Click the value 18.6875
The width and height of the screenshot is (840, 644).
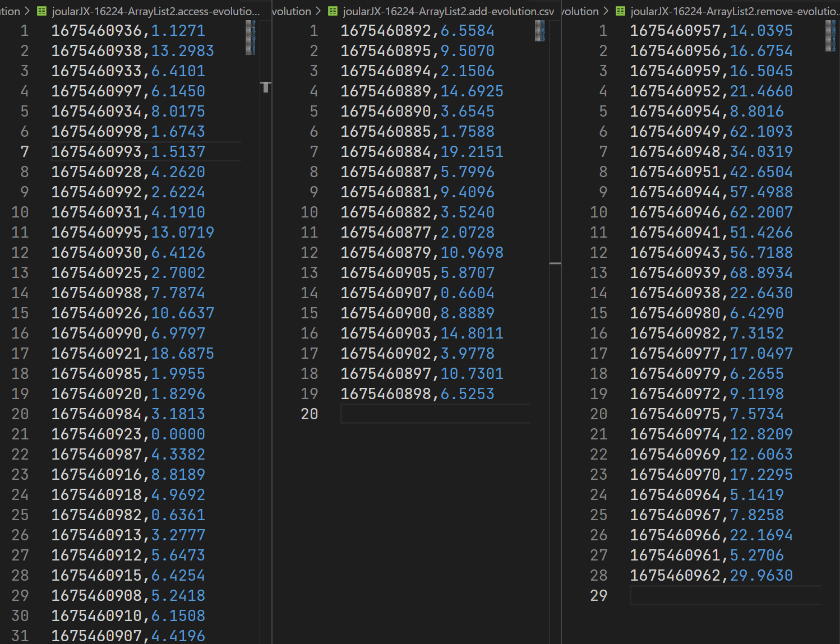point(183,354)
